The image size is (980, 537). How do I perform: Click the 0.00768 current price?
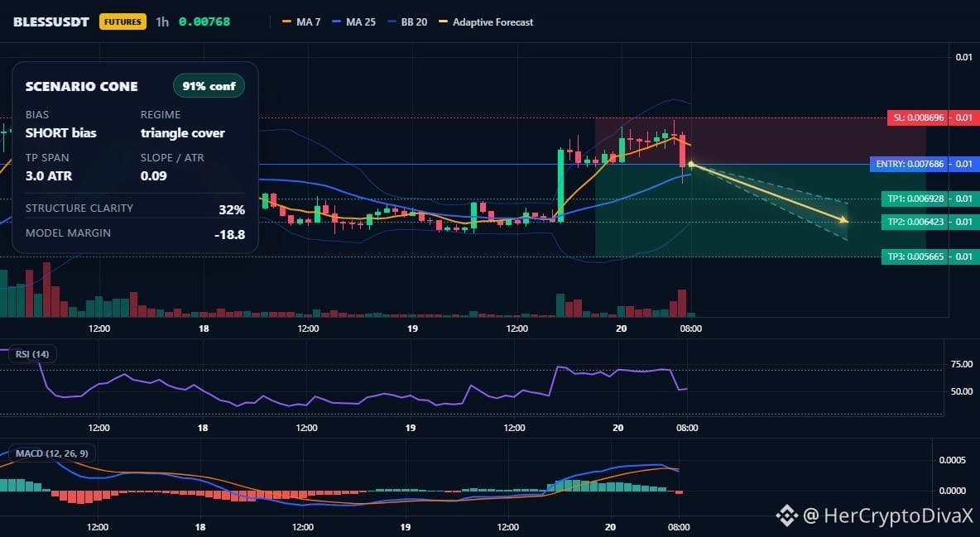point(204,22)
